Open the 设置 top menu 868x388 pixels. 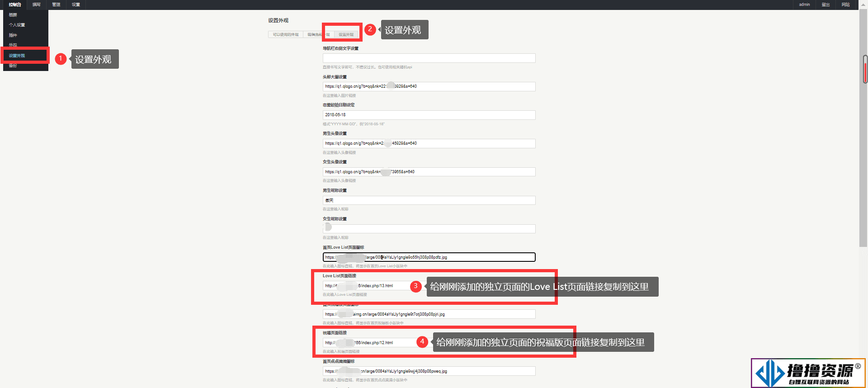76,5
